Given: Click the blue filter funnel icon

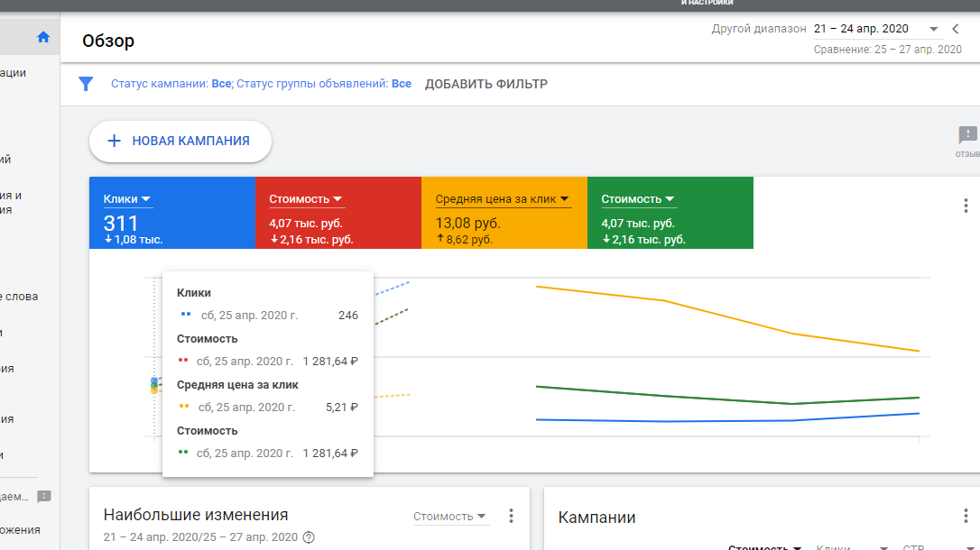Looking at the screenshot, I should (x=86, y=84).
